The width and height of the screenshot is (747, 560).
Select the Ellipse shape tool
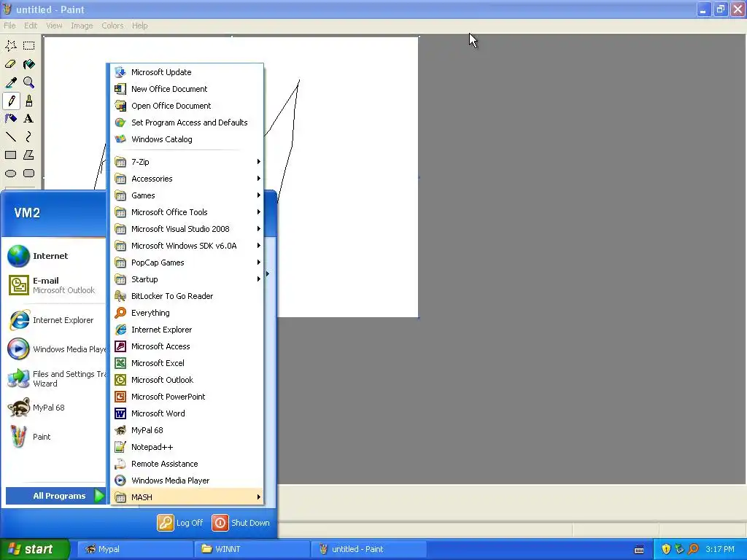pyautogui.click(x=10, y=174)
